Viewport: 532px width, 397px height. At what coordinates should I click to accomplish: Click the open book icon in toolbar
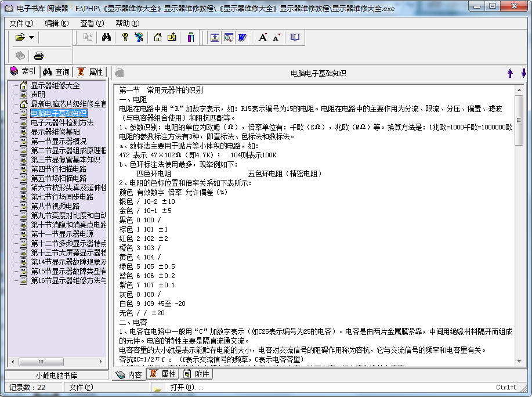[x=295, y=37]
